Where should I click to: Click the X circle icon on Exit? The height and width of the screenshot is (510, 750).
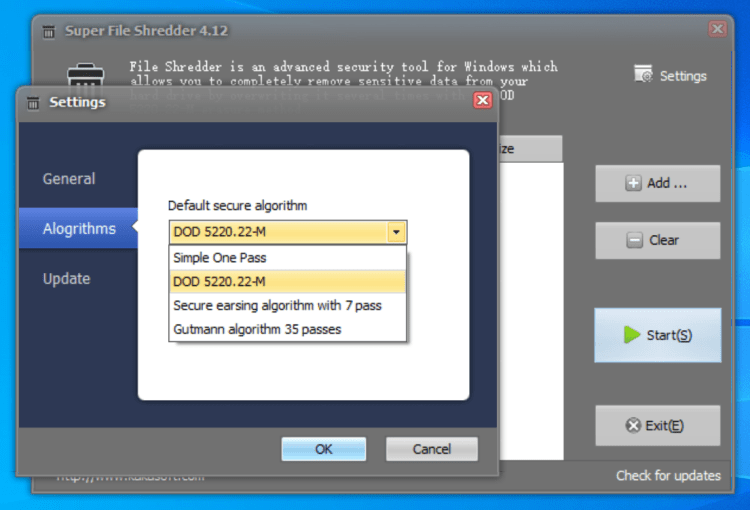(633, 425)
